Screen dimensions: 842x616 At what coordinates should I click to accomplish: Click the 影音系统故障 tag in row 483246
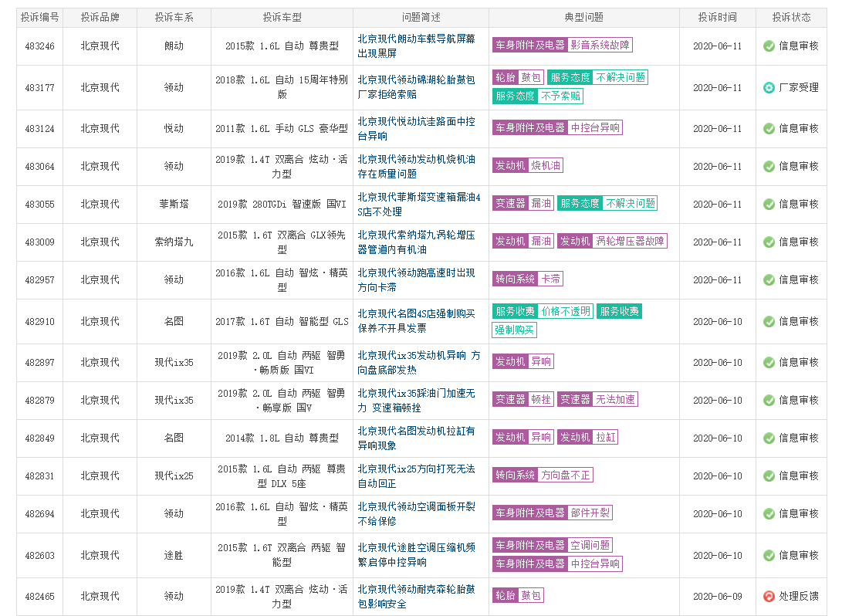pos(600,45)
